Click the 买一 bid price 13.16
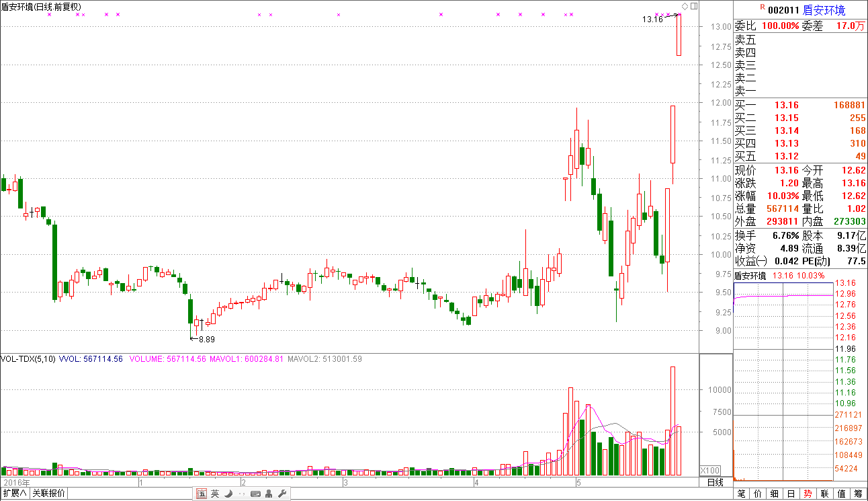 pyautogui.click(x=787, y=105)
